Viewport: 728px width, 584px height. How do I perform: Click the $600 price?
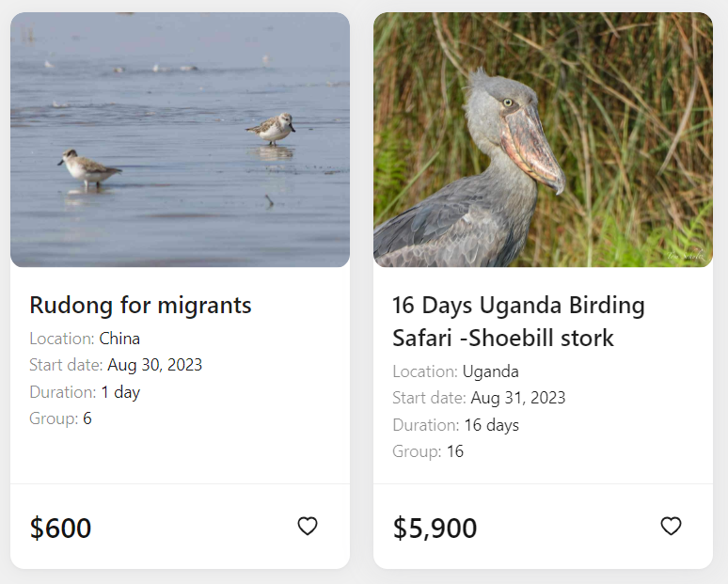(x=60, y=528)
